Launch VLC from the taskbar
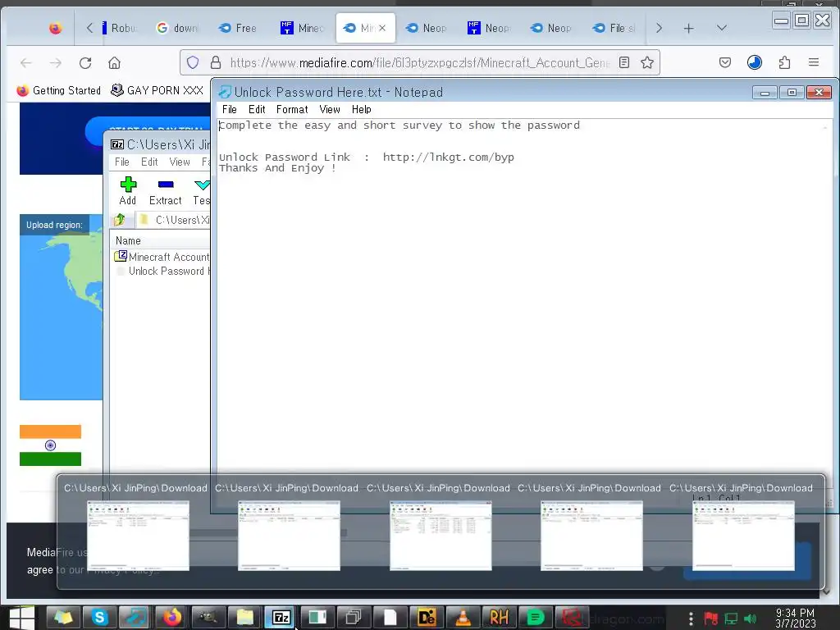 tap(463, 618)
